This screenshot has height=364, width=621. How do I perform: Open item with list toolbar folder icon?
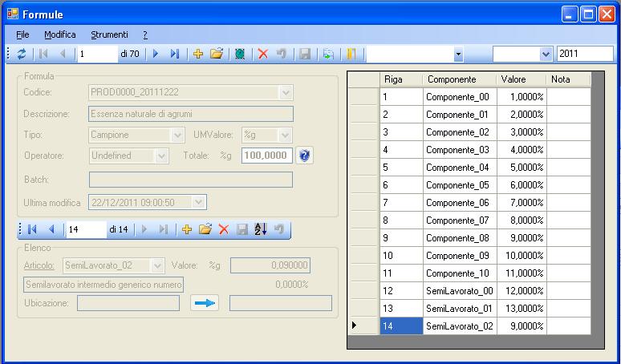pos(205,229)
